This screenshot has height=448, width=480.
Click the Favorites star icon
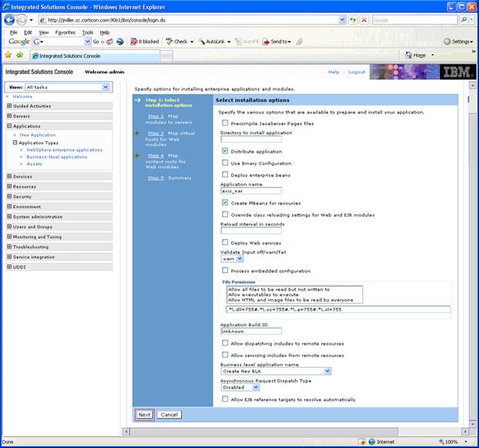(x=8, y=56)
